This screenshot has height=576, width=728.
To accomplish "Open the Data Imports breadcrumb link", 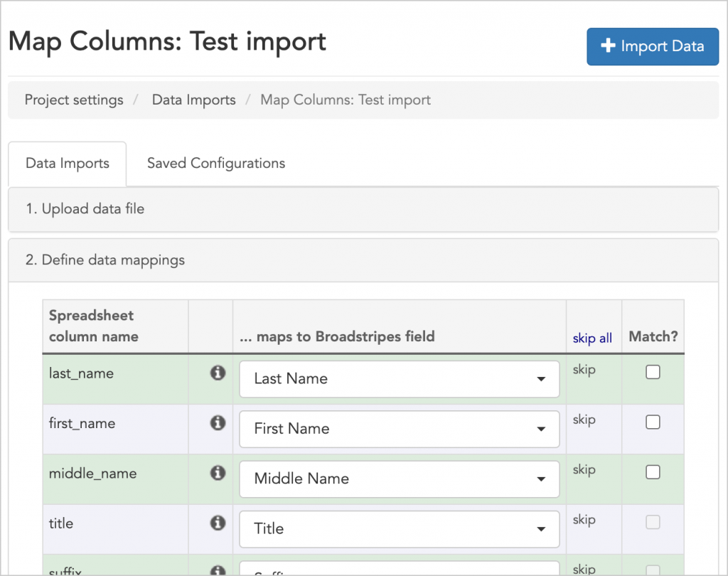I will (x=194, y=100).
